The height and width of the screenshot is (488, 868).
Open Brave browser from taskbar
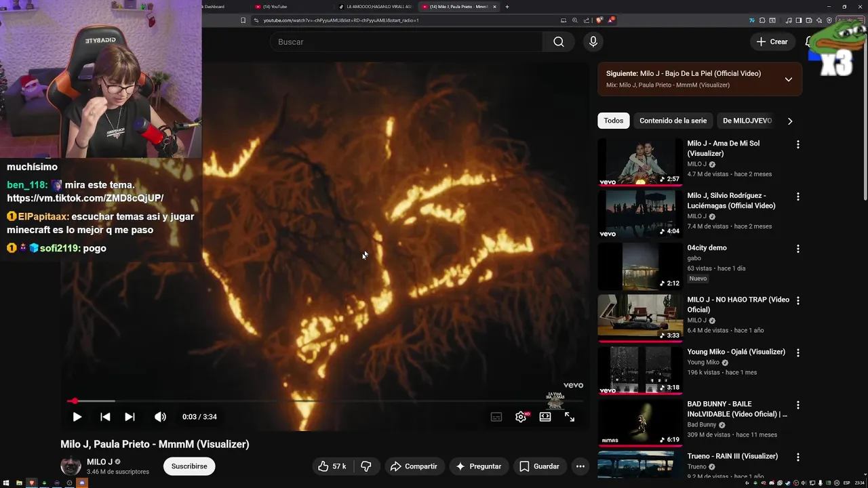32,483
